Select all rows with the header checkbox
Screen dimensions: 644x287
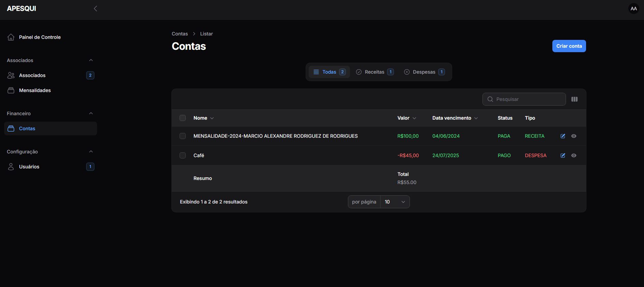point(183,118)
